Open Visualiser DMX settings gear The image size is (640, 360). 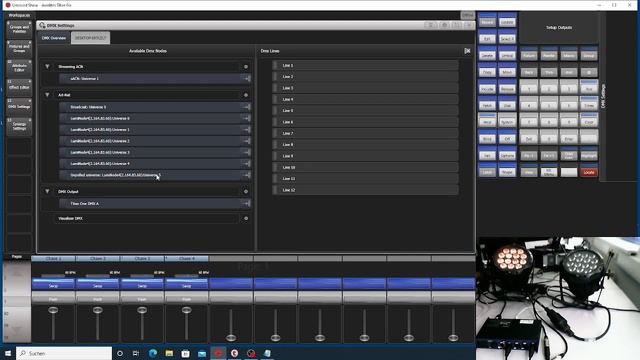point(246,218)
